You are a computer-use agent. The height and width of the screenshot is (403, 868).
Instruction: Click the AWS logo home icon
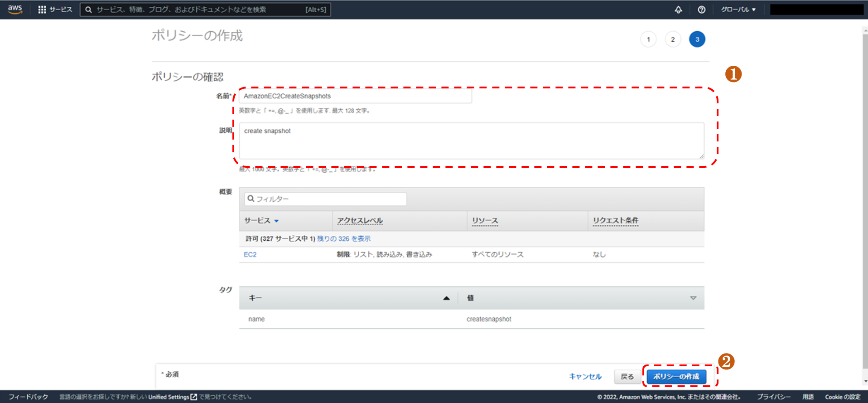[15, 10]
